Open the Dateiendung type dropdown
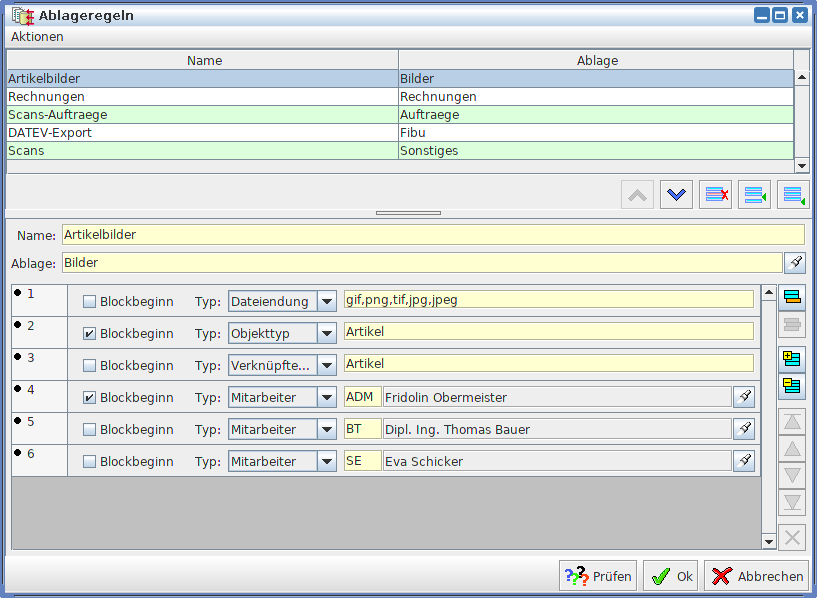 [326, 301]
